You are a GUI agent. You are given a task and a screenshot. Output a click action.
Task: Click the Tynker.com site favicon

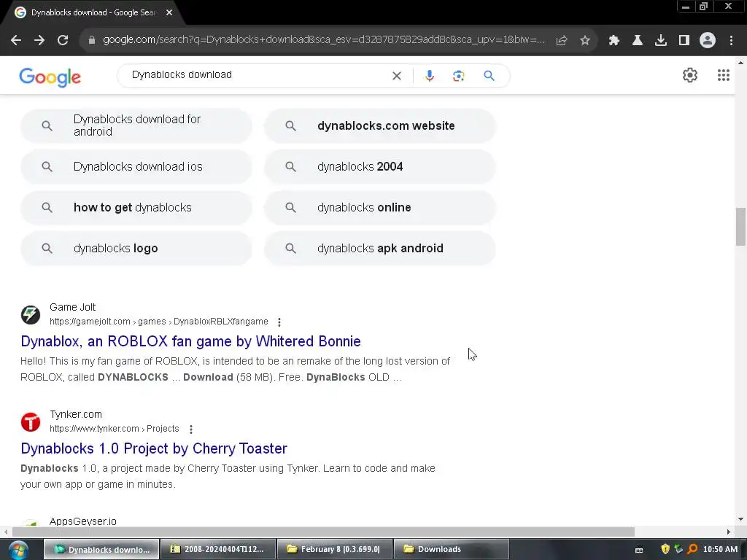(x=31, y=422)
